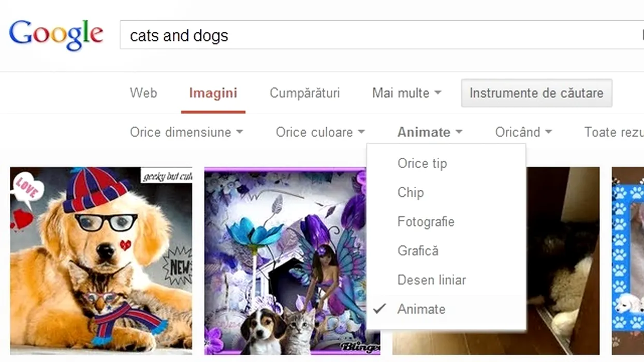Switch to the Web tab
This screenshot has height=362, width=644.
[x=143, y=93]
